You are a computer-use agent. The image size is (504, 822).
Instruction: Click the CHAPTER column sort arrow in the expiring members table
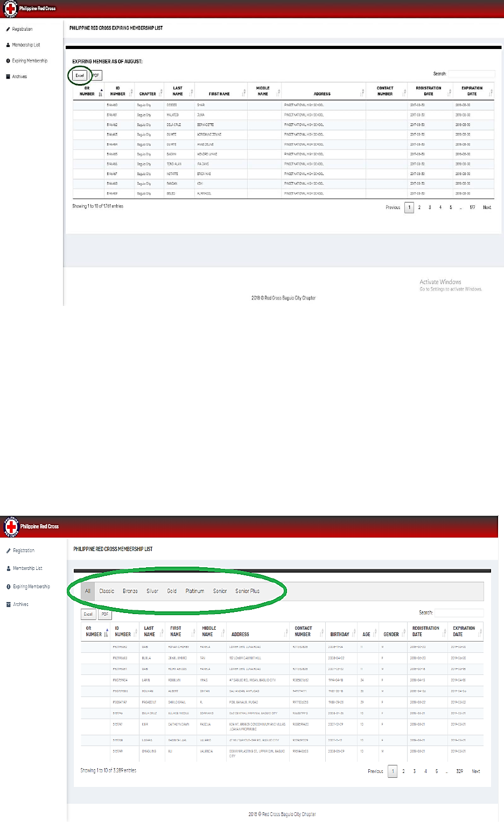[x=160, y=93]
